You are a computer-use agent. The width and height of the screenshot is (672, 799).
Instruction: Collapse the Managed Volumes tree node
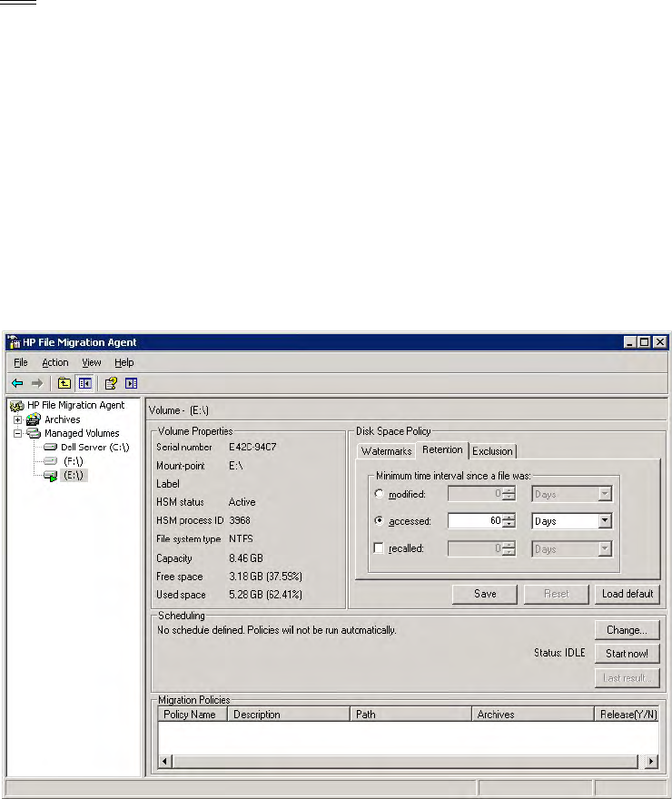tap(18, 433)
